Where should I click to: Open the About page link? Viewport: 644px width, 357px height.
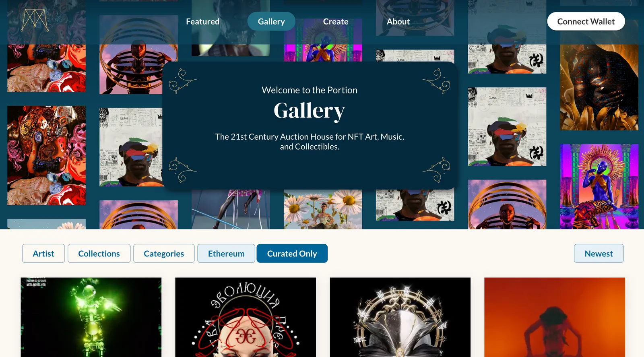coord(398,21)
